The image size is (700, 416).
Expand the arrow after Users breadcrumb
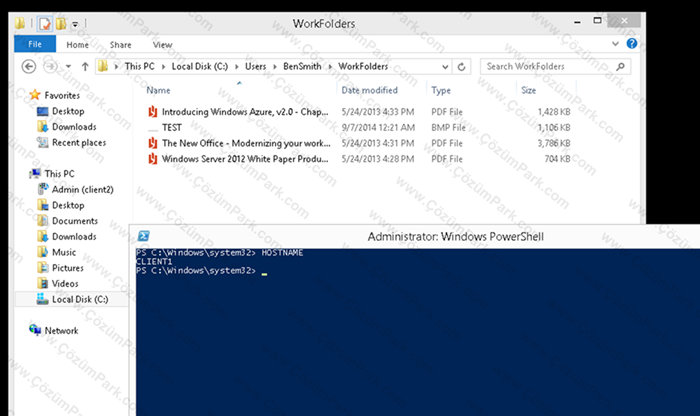point(275,67)
